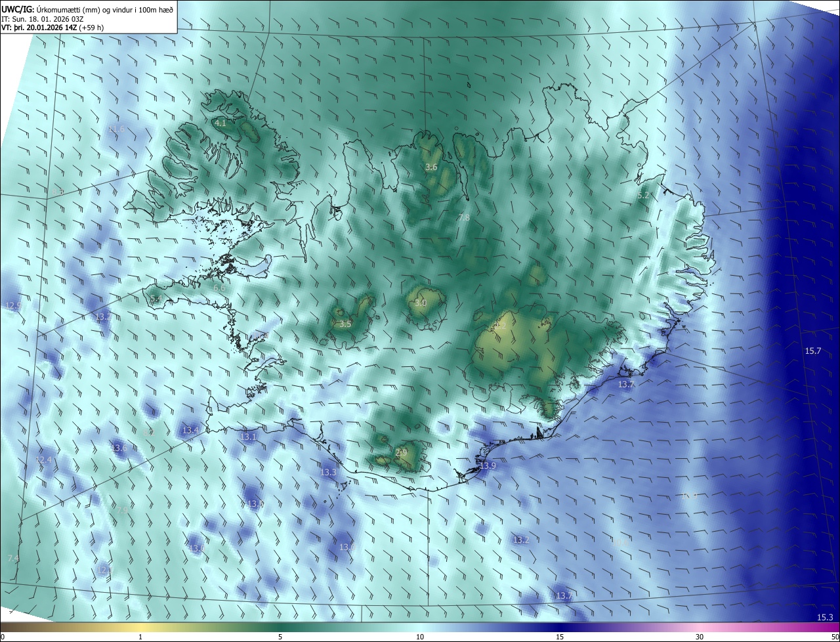Select the 3.5 value label on the glacier

click(x=346, y=324)
